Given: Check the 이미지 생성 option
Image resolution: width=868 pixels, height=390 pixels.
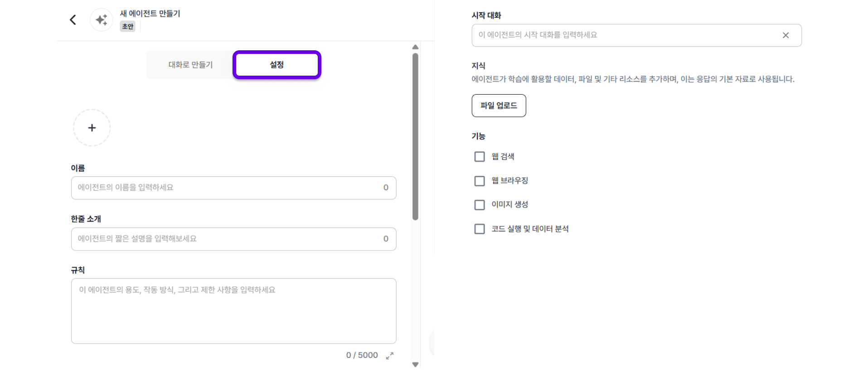Looking at the screenshot, I should (x=480, y=205).
